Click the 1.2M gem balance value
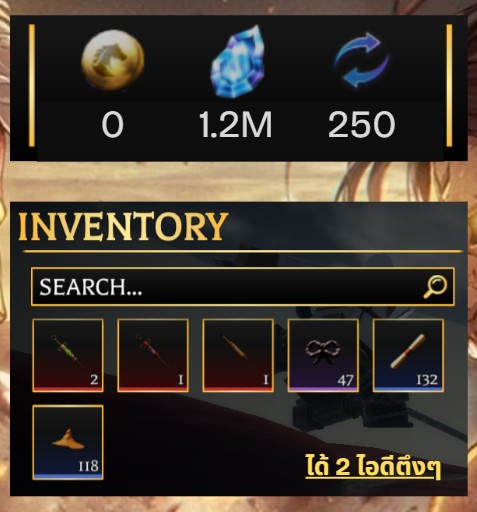 click(x=236, y=125)
